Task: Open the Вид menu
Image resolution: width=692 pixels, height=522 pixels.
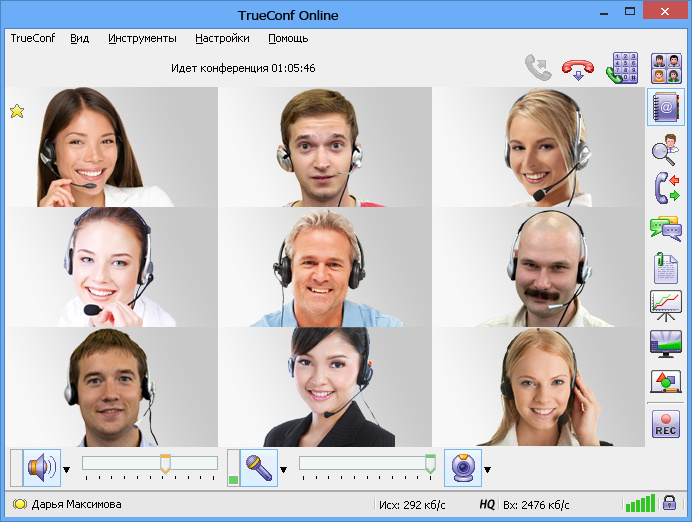Action: [x=80, y=38]
